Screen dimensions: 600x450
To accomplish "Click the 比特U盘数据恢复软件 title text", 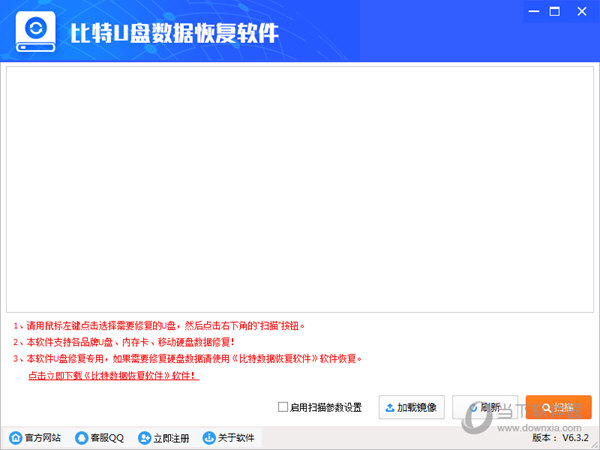I will pos(174,33).
